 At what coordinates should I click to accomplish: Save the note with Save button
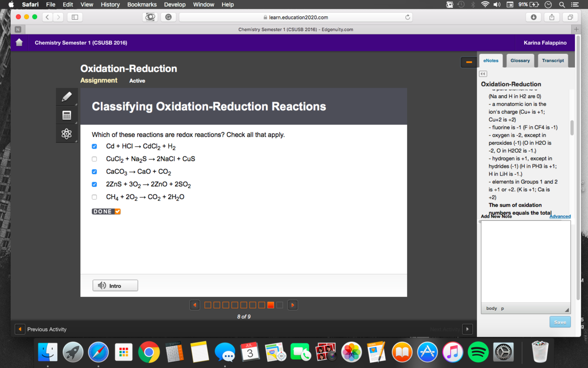[560, 322]
